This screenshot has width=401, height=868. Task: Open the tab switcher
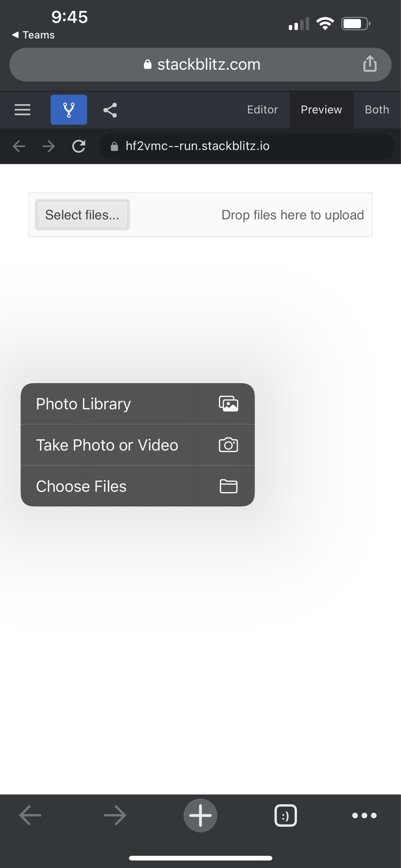pyautogui.click(x=286, y=815)
